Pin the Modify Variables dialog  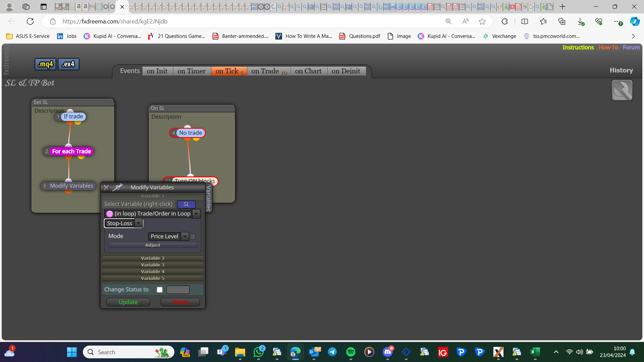pyautogui.click(x=117, y=187)
